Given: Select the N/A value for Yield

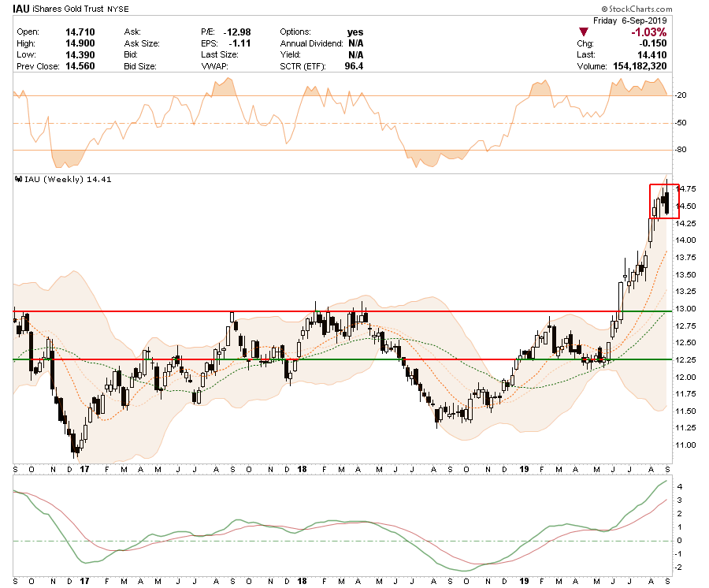Looking at the screenshot, I should 356,54.
